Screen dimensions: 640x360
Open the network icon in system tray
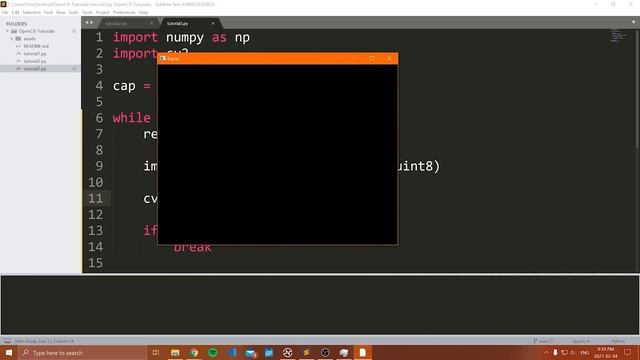click(564, 353)
